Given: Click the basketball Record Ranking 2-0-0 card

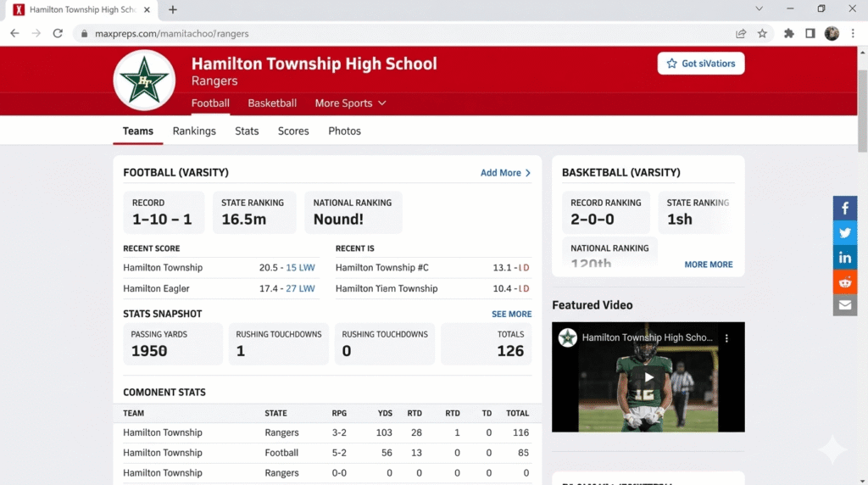Looking at the screenshot, I should pyautogui.click(x=605, y=212).
